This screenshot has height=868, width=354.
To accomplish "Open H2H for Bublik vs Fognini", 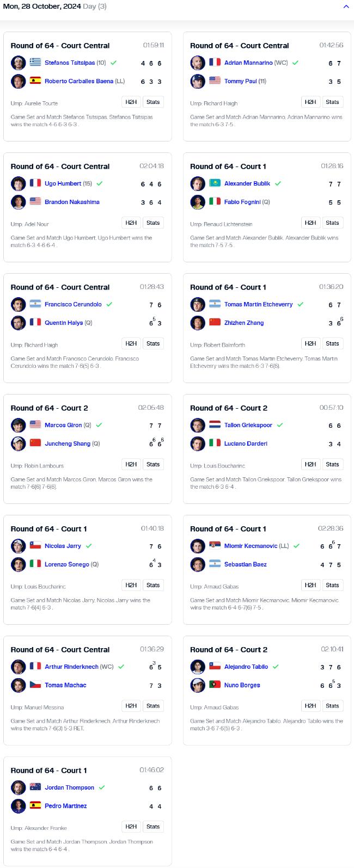I will click(310, 223).
